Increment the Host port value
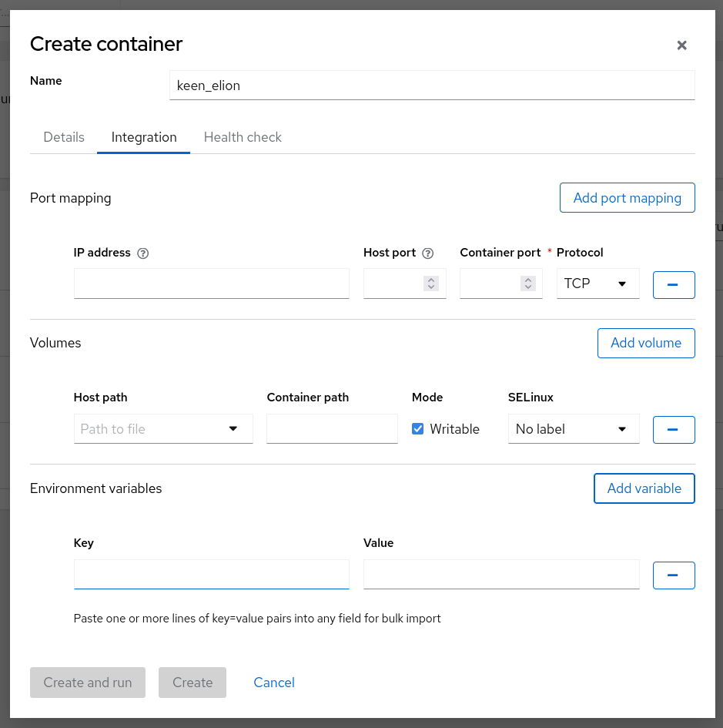723x728 pixels. [x=432, y=280]
